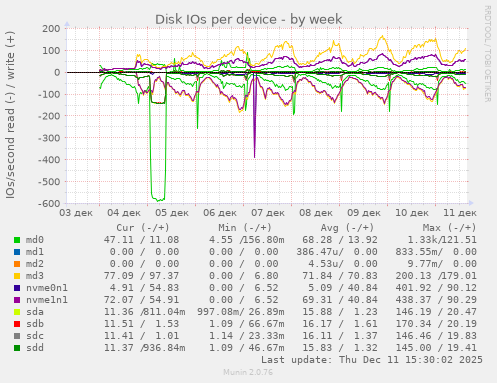This screenshot has height=383, width=497.
Task: Click the Cur (-/+) column header
Action: [143, 228]
